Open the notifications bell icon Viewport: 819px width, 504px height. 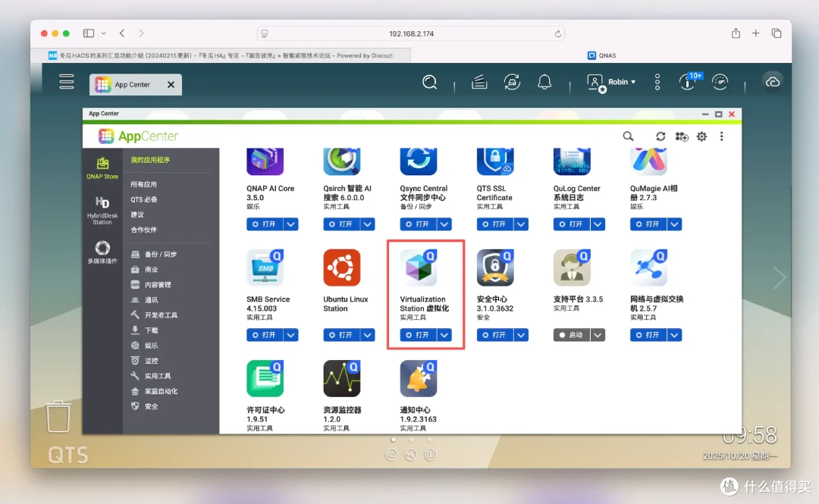click(544, 82)
